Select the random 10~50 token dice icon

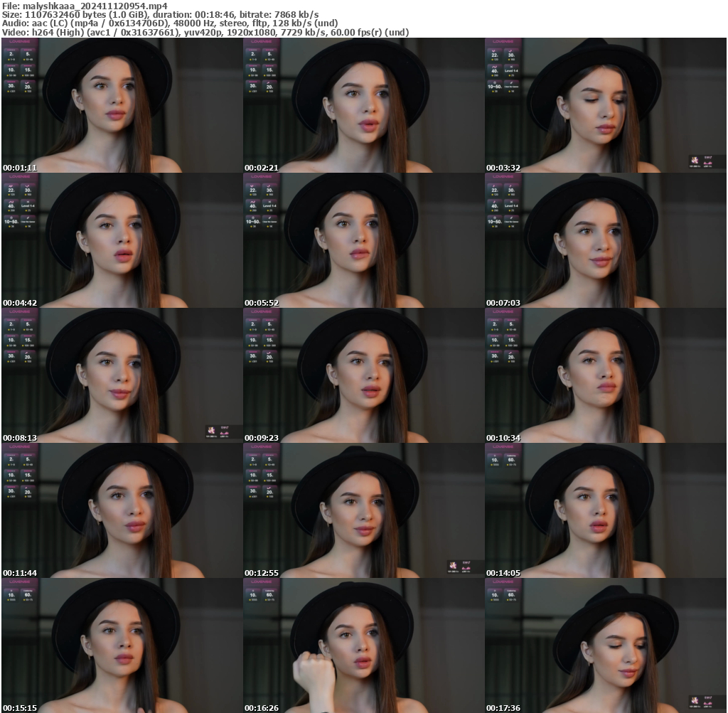(495, 83)
